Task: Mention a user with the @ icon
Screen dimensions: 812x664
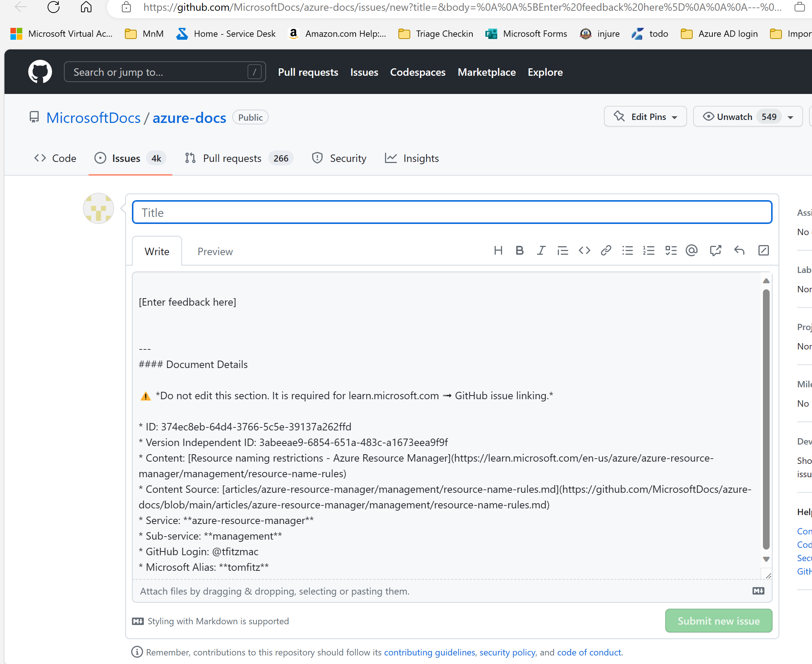Action: pos(692,251)
